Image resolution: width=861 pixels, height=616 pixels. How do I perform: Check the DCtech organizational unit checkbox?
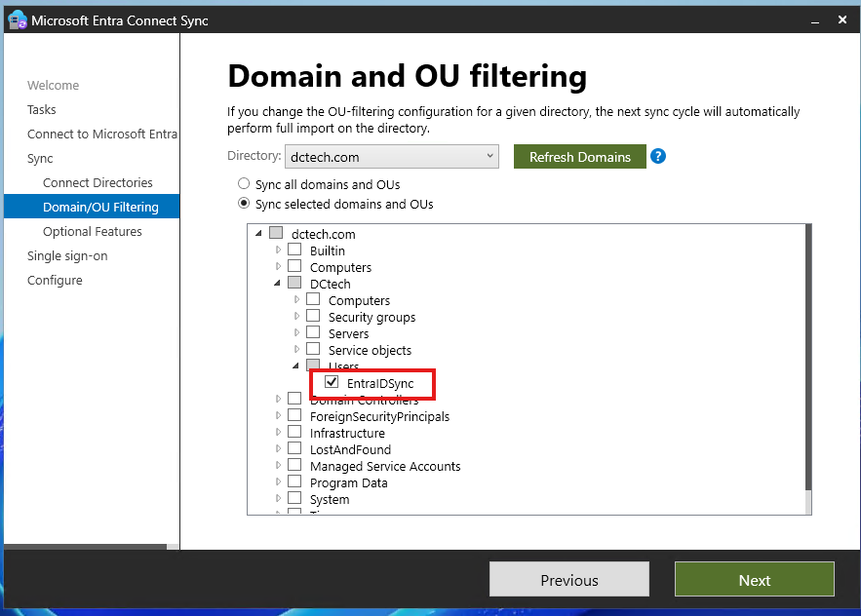(x=294, y=283)
